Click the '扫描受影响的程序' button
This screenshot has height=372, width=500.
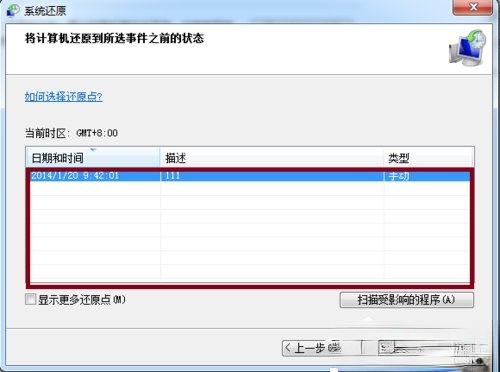point(406,300)
